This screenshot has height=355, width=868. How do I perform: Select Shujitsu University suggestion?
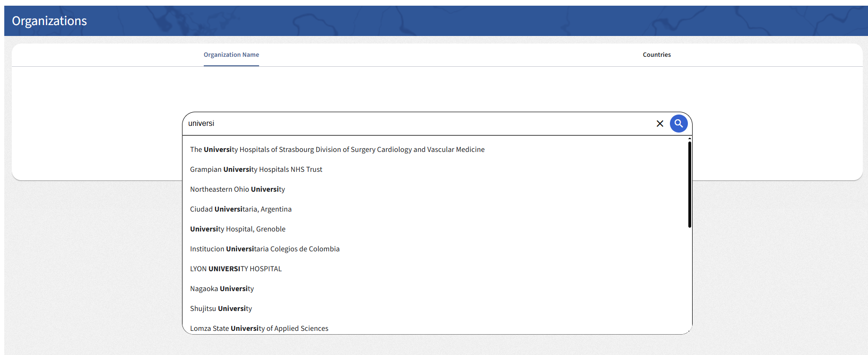tap(221, 309)
